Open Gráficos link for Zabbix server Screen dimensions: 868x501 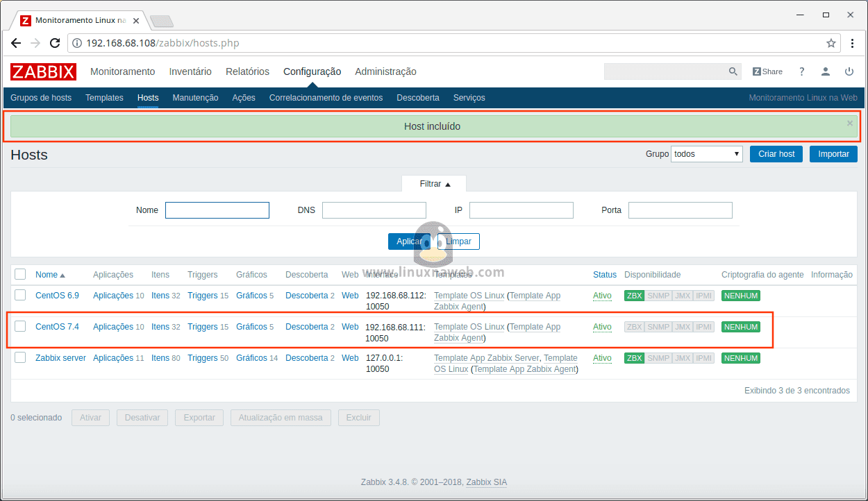tap(251, 358)
